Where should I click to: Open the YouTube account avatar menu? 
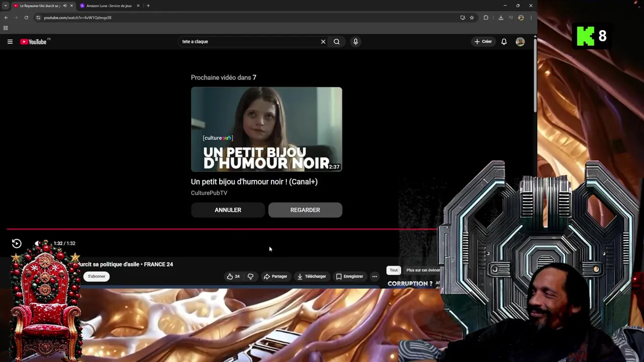tap(520, 42)
